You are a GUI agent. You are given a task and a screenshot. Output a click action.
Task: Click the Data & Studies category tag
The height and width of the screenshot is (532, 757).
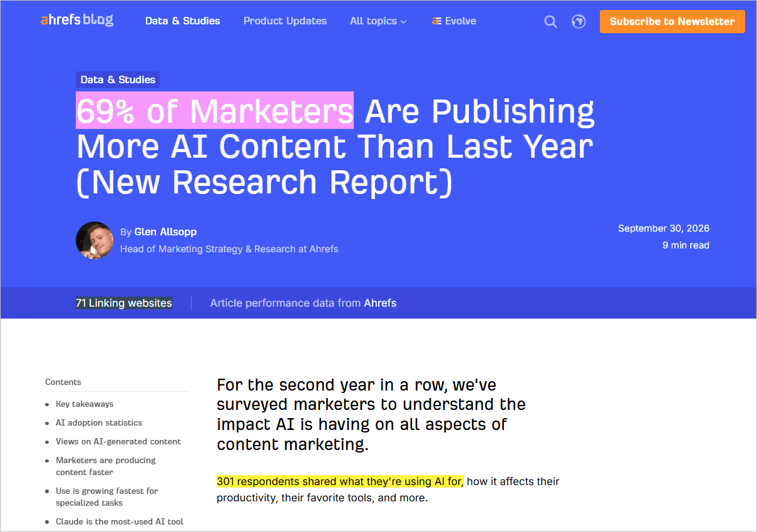click(118, 80)
